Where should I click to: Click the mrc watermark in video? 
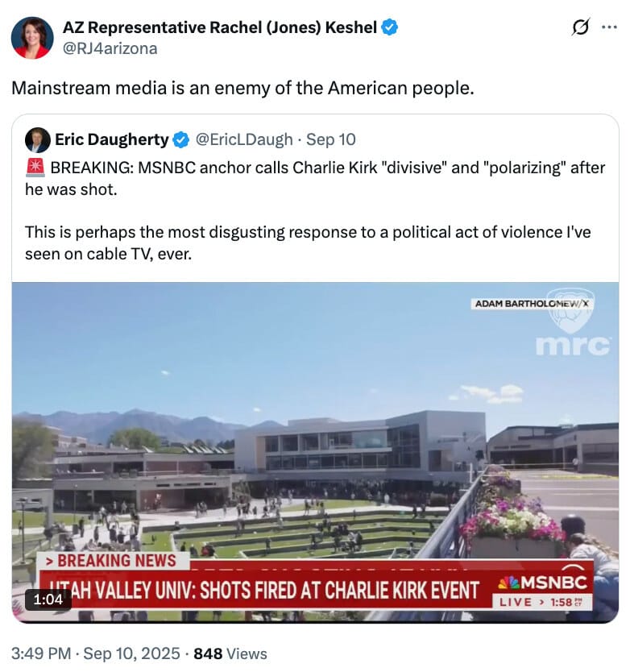(x=573, y=346)
